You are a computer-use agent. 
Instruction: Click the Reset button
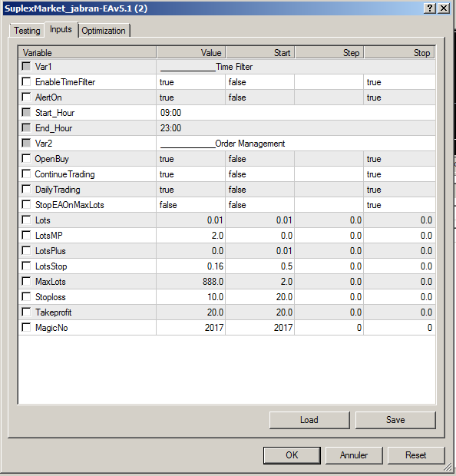[416, 455]
